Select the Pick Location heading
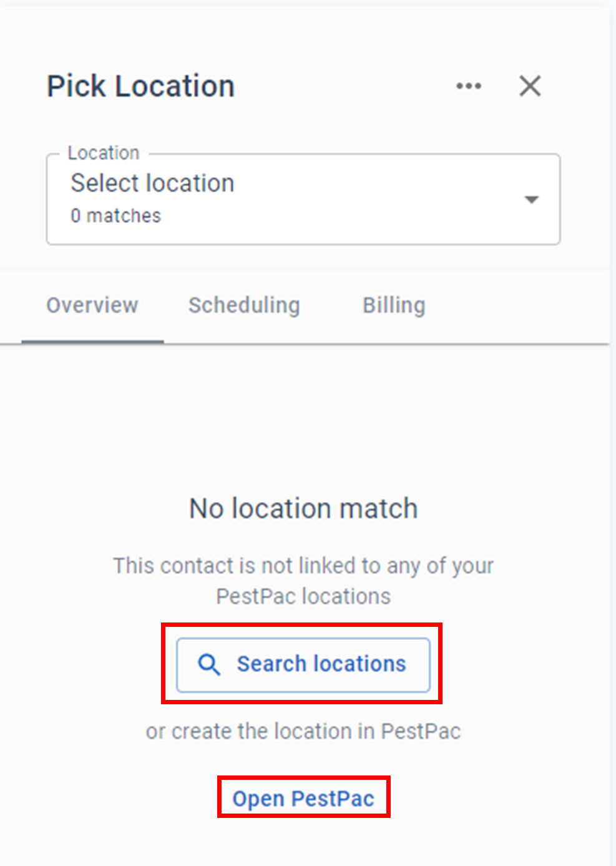The image size is (616, 866). 141,86
